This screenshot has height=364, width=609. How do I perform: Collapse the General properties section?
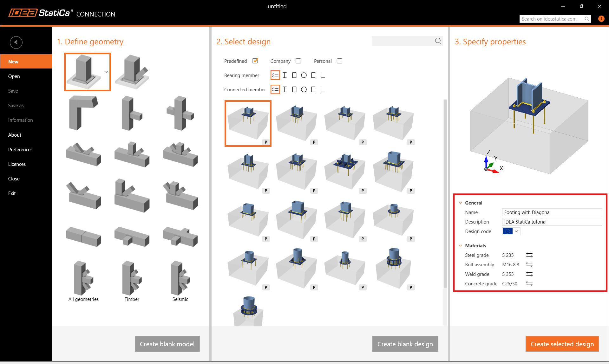point(460,202)
